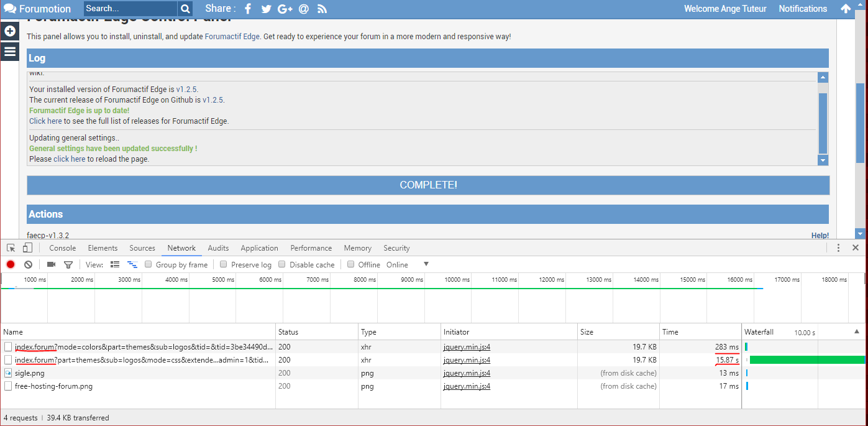Select the free-hosting-forum.png request
Image resolution: width=868 pixels, height=426 pixels.
371,386
